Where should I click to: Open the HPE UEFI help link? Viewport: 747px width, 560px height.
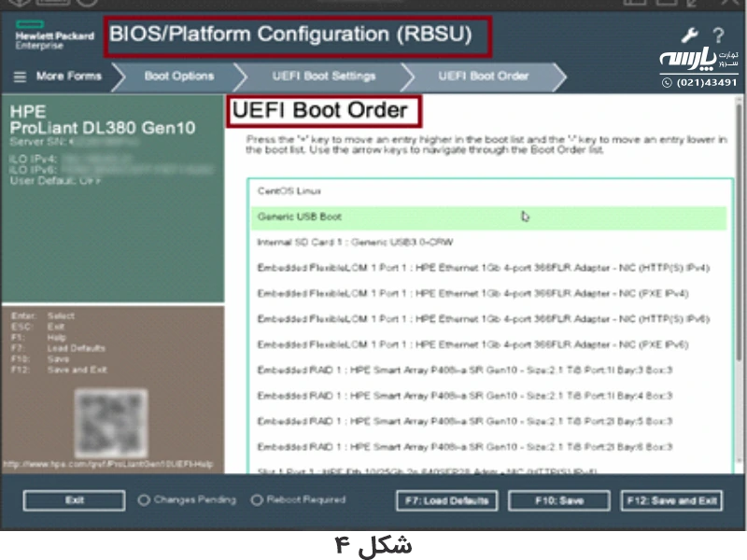point(108,464)
